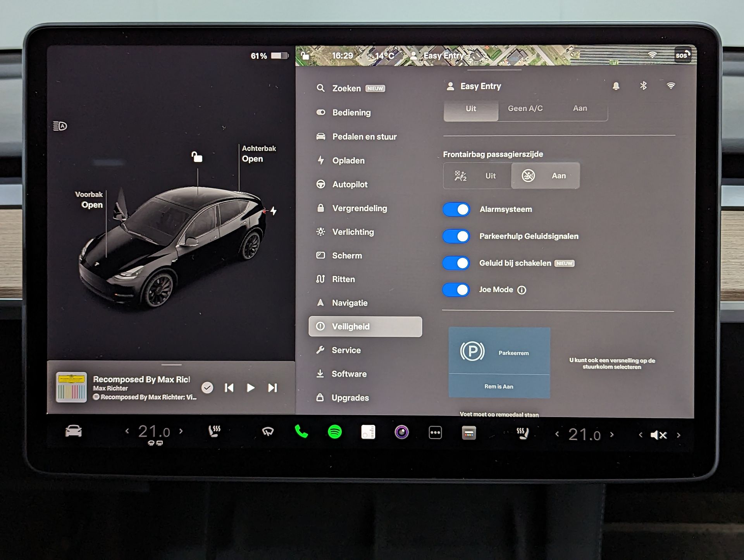Lower volume with left chevron
744x560 pixels.
click(641, 435)
